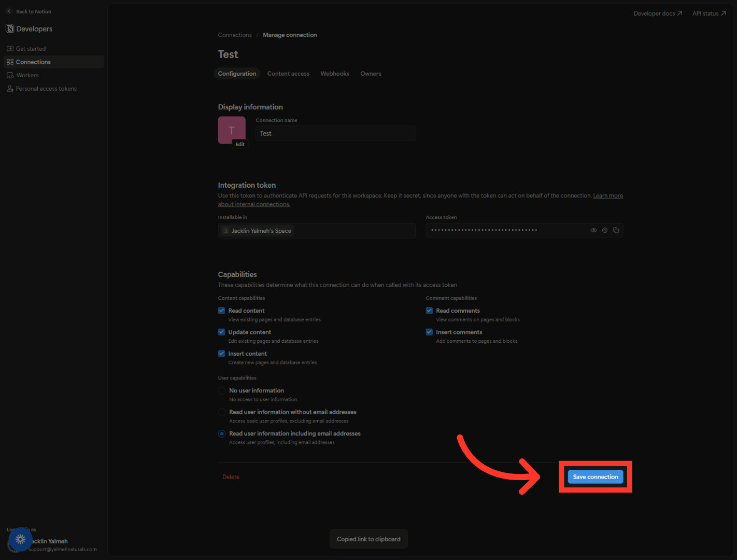The image size is (737, 560).
Task: Click the arrow icon next to API status
Action: pos(724,13)
